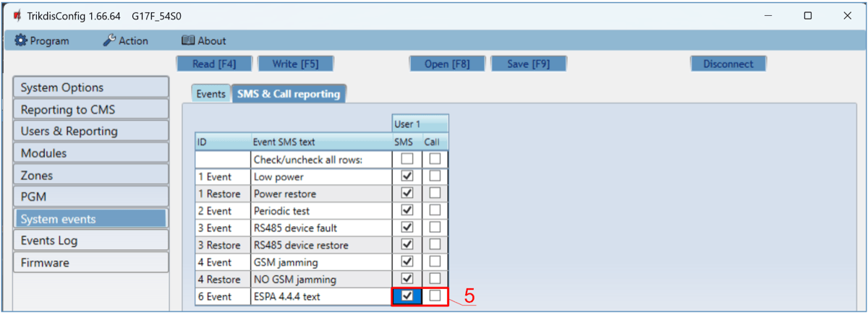Click Write [F5] button
Image resolution: width=868 pixels, height=315 pixels.
click(294, 64)
